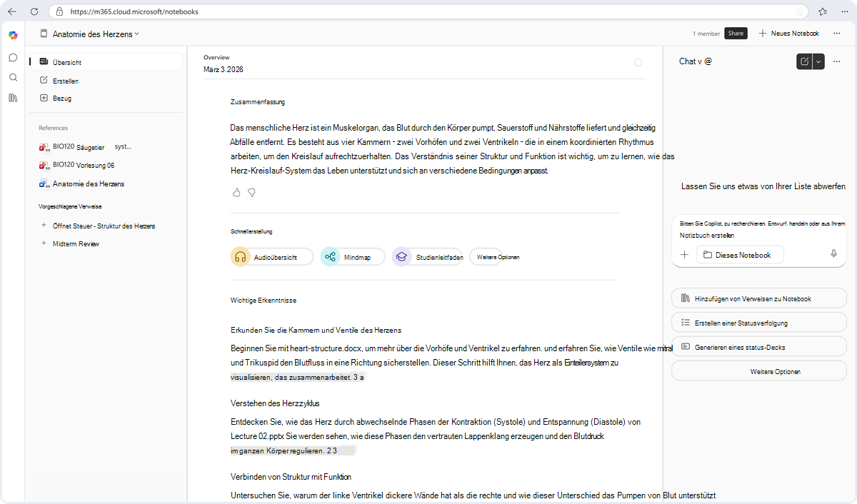Open Library icon in left rail

pyautogui.click(x=13, y=98)
